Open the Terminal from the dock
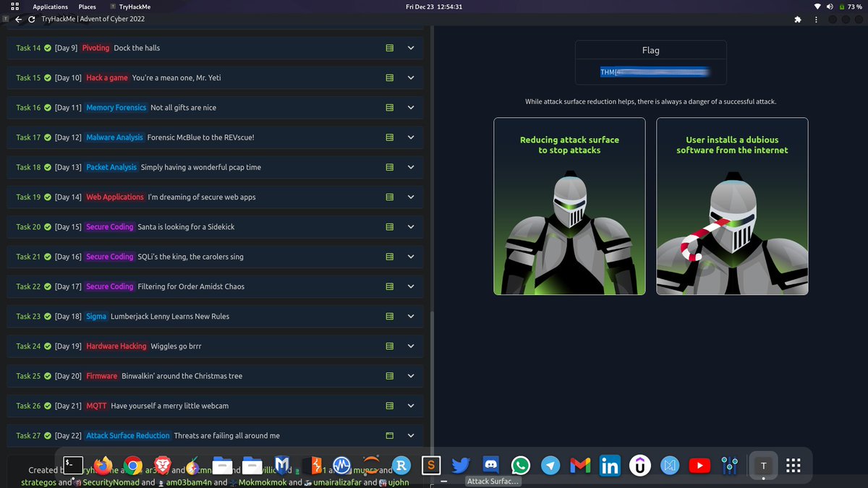 coord(73,466)
